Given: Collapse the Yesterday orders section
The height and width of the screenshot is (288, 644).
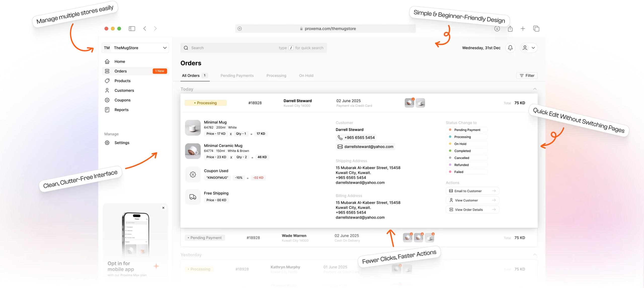Looking at the screenshot, I should point(535,255).
